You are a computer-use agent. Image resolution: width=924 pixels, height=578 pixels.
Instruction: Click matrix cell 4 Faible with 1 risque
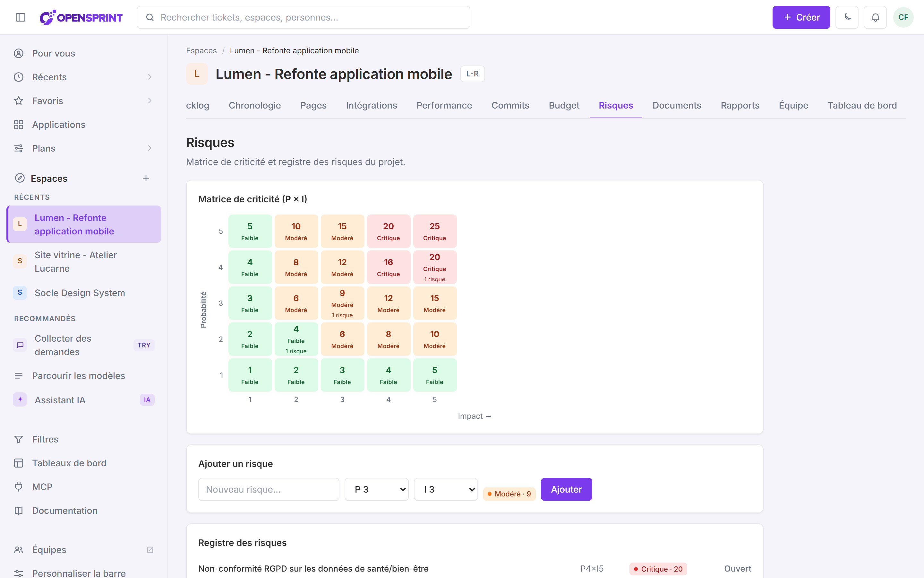click(296, 339)
